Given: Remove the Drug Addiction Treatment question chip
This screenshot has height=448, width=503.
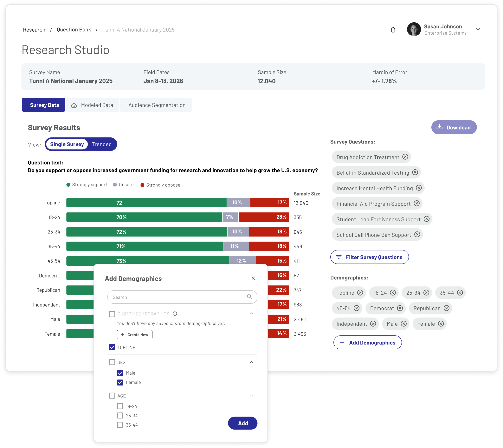Looking at the screenshot, I should click(x=405, y=157).
